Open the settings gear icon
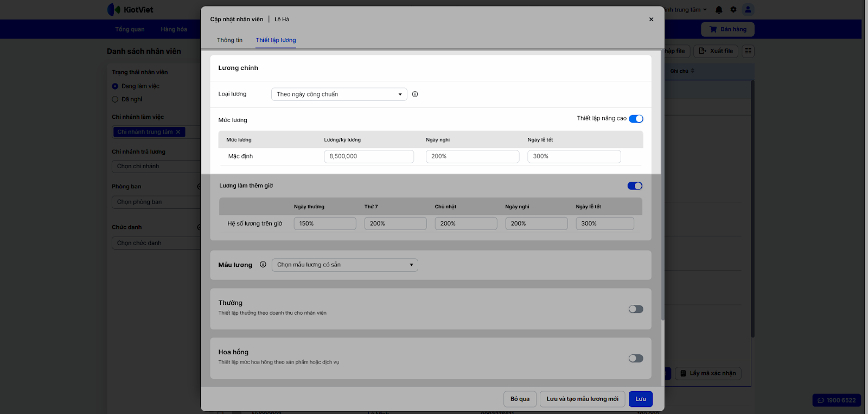868x414 pixels. [733, 10]
